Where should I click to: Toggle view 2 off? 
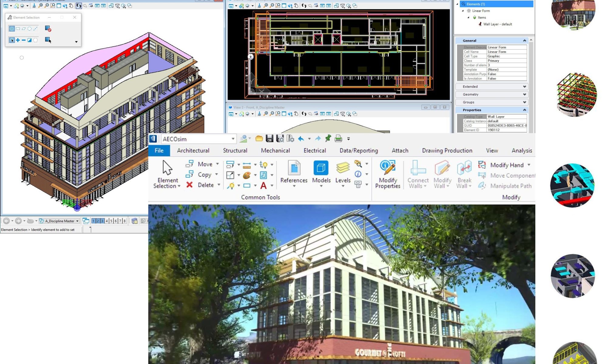pos(98,221)
